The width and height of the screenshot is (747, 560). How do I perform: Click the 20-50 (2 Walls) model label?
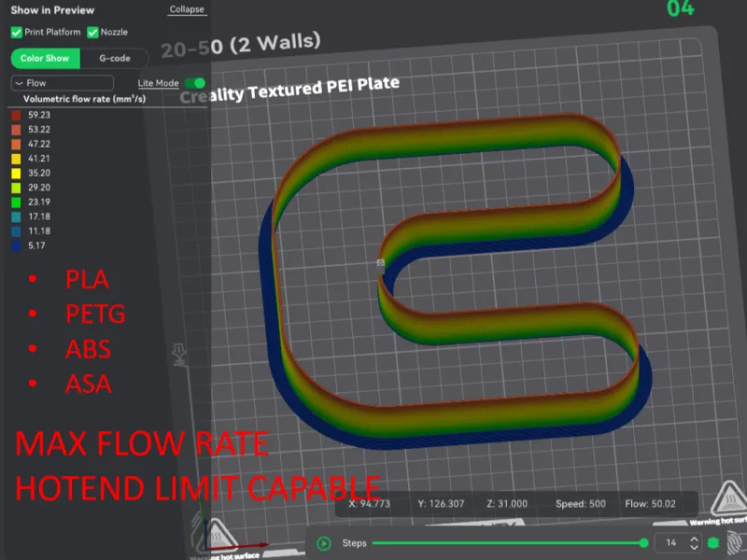pos(241,45)
